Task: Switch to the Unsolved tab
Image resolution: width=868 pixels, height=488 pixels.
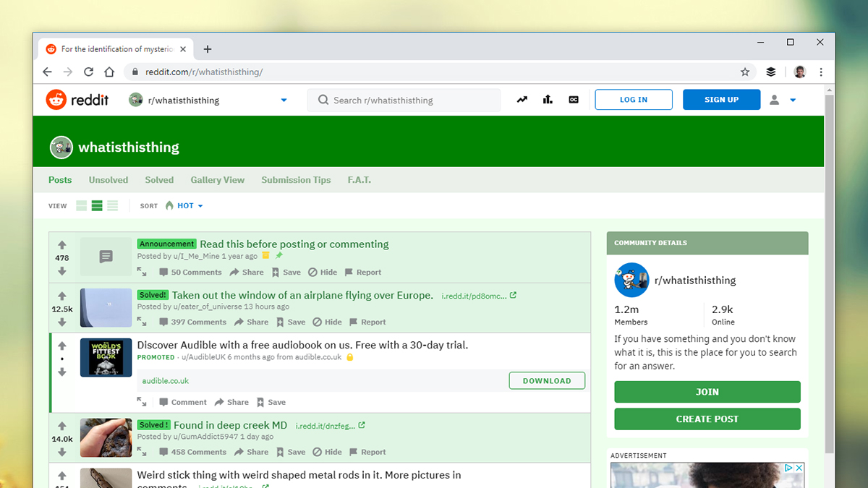Action: point(109,180)
